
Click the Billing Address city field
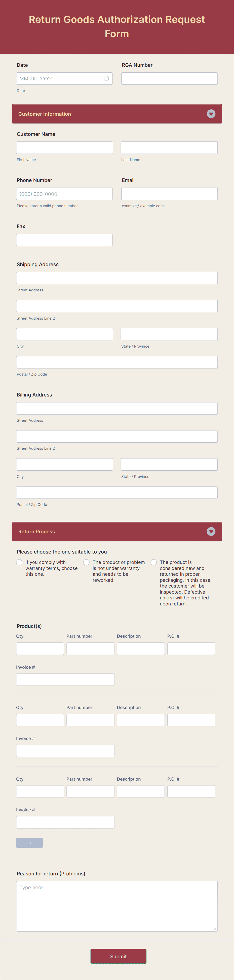click(x=65, y=464)
